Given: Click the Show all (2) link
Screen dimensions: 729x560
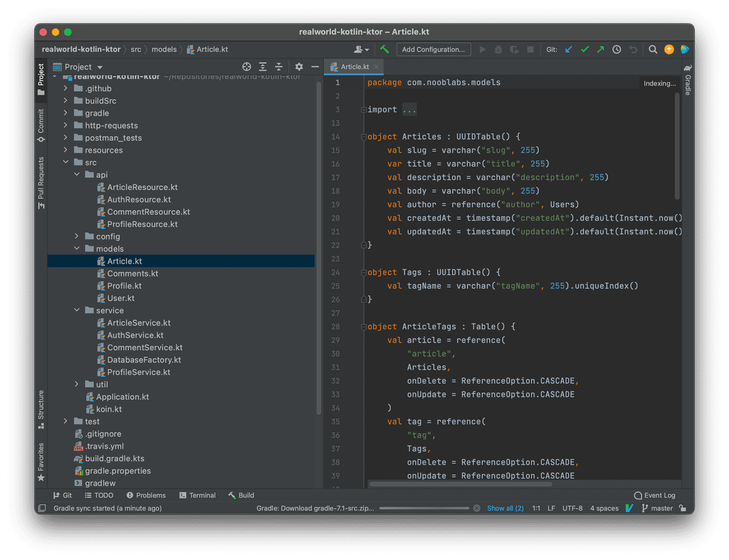Looking at the screenshot, I should point(505,508).
